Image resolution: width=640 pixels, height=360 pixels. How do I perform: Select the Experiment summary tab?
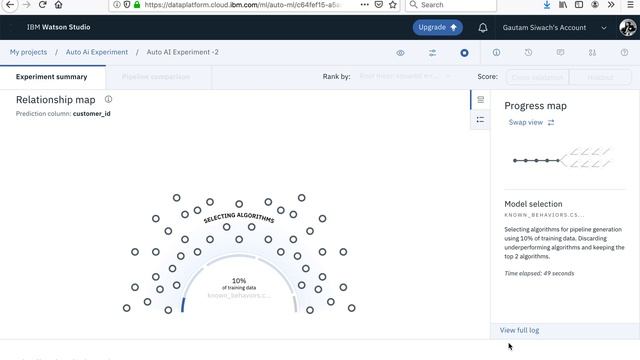coord(52,77)
